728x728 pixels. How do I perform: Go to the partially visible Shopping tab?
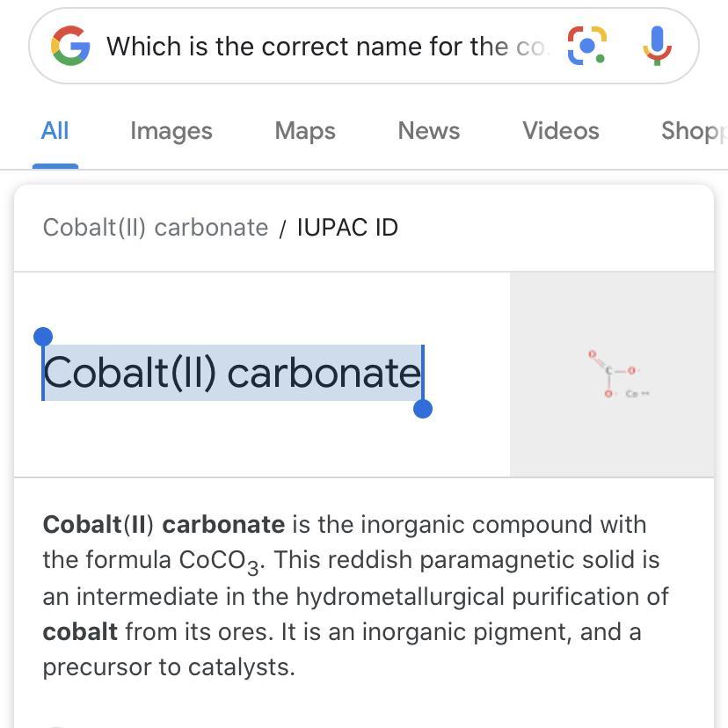pyautogui.click(x=694, y=131)
